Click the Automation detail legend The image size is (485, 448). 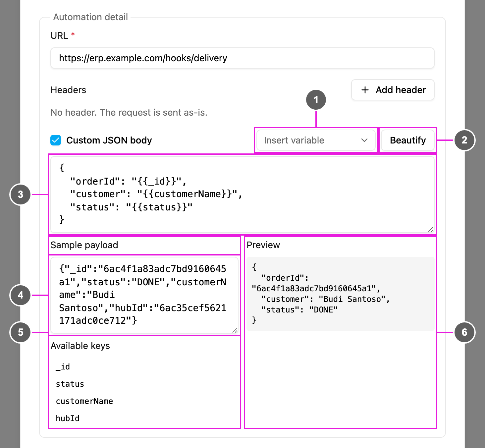90,17
